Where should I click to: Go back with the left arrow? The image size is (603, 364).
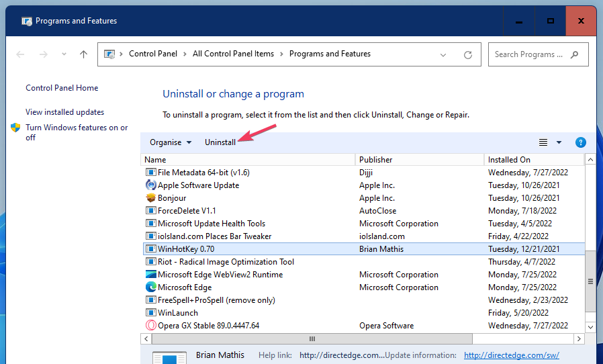(20, 54)
